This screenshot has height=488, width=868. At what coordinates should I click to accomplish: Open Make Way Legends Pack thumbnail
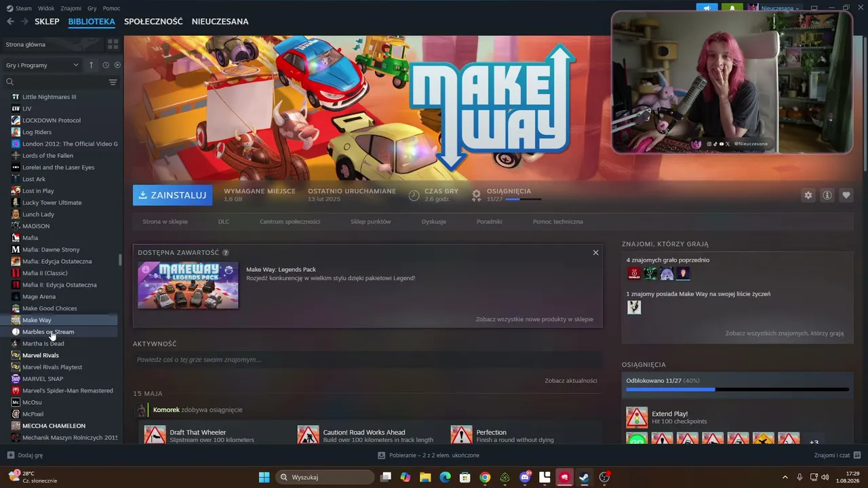tap(189, 285)
